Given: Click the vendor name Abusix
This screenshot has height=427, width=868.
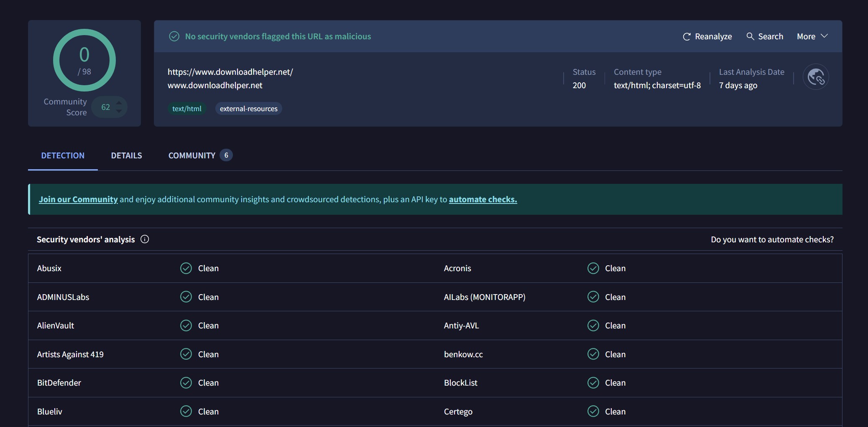Looking at the screenshot, I should pyautogui.click(x=49, y=268).
